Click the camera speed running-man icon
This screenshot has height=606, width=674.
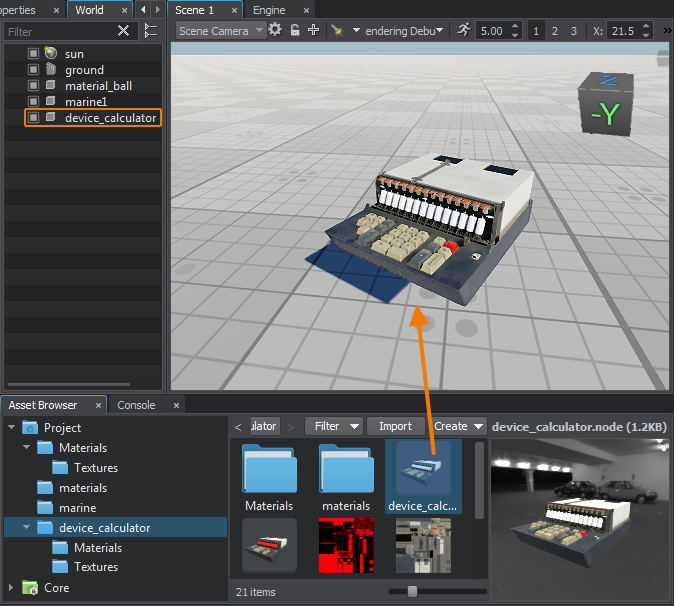464,31
